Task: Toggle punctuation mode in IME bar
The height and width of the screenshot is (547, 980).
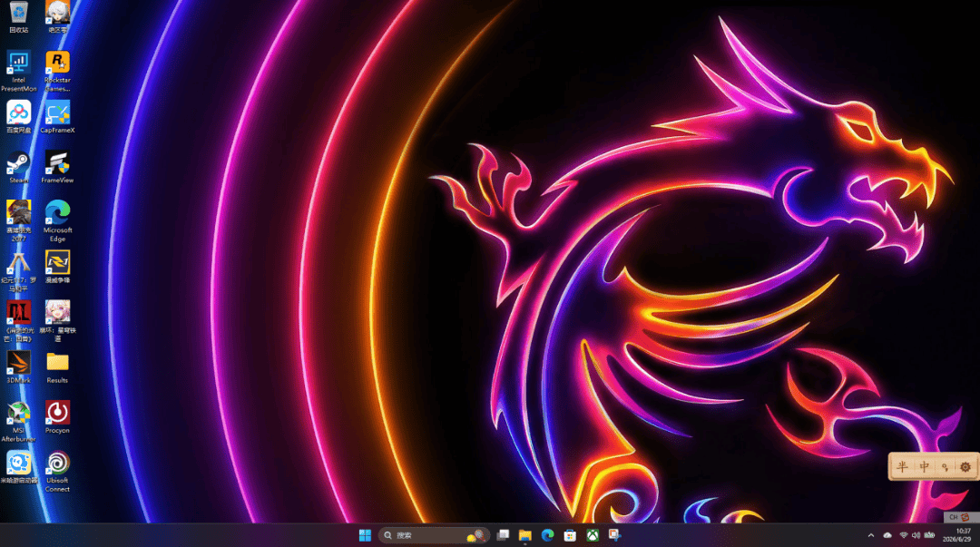Action: click(x=945, y=466)
